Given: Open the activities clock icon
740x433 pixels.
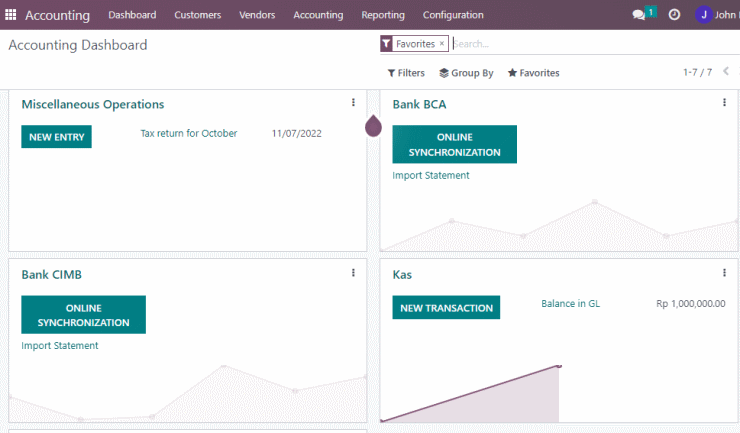Looking at the screenshot, I should pos(674,15).
